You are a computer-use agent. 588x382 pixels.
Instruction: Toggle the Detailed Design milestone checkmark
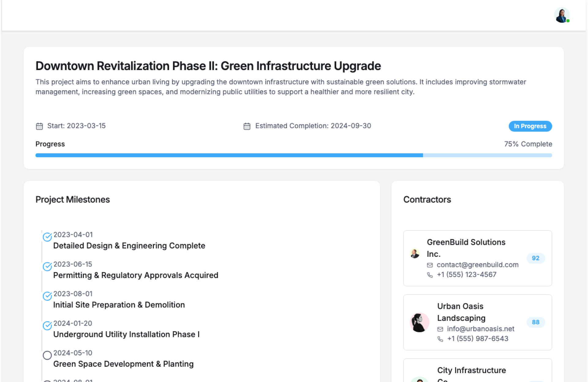coord(47,237)
